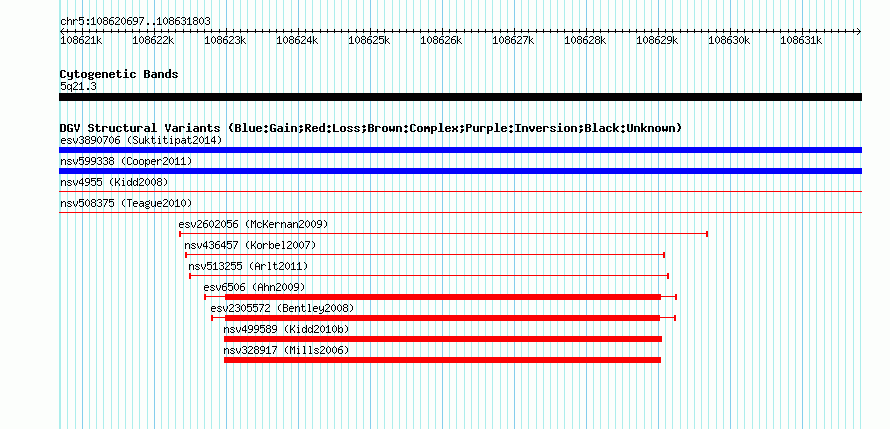This screenshot has width=890, height=429.
Task: Click the 108626k ruler tick label
Action: 442,40
